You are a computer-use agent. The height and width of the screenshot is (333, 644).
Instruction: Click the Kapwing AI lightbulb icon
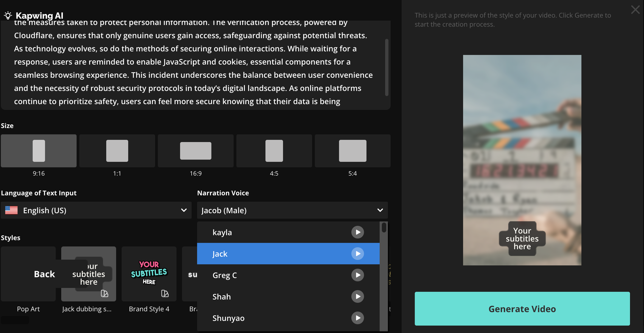click(x=8, y=16)
